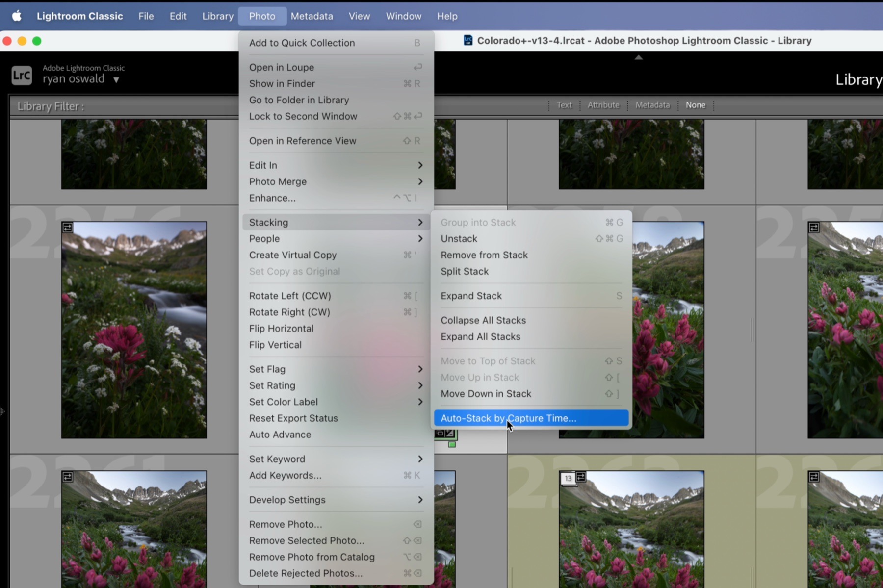Expand the Edit In submenu
This screenshot has width=883, height=588.
pyautogui.click(x=336, y=165)
